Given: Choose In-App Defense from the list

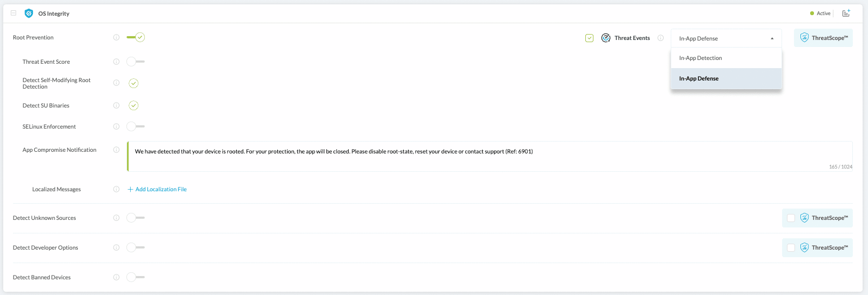Looking at the screenshot, I should (x=699, y=78).
